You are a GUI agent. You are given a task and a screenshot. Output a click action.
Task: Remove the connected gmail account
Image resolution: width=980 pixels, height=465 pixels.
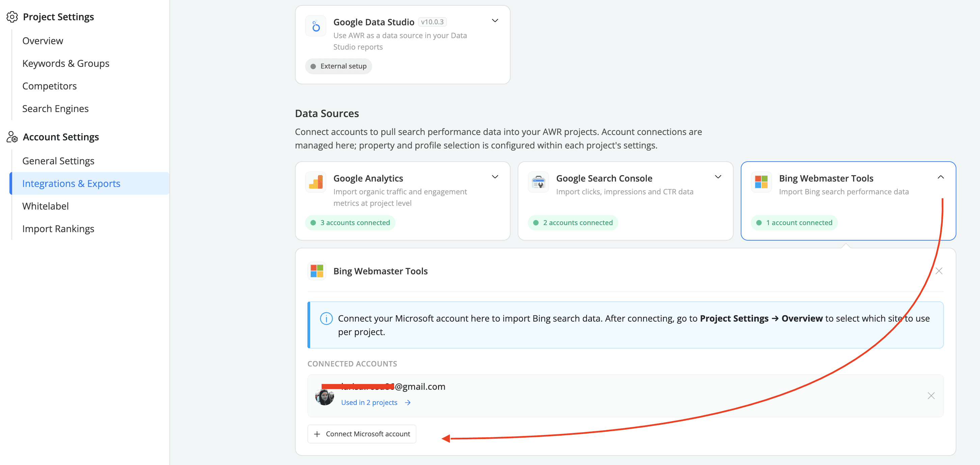coord(931,396)
